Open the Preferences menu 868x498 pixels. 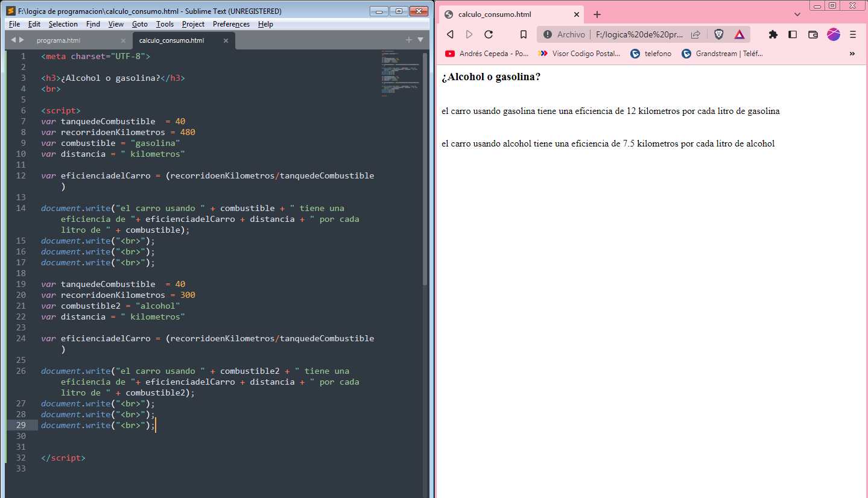(x=231, y=24)
